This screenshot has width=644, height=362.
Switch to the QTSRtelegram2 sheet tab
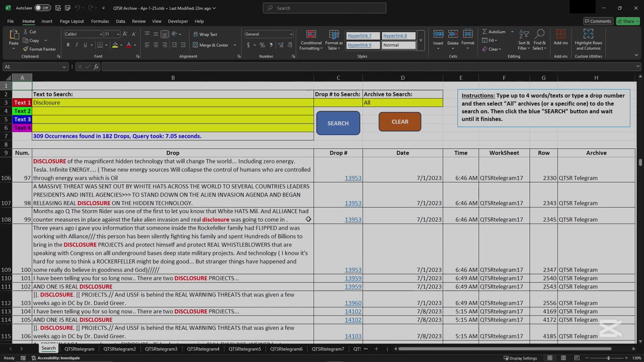point(120,349)
